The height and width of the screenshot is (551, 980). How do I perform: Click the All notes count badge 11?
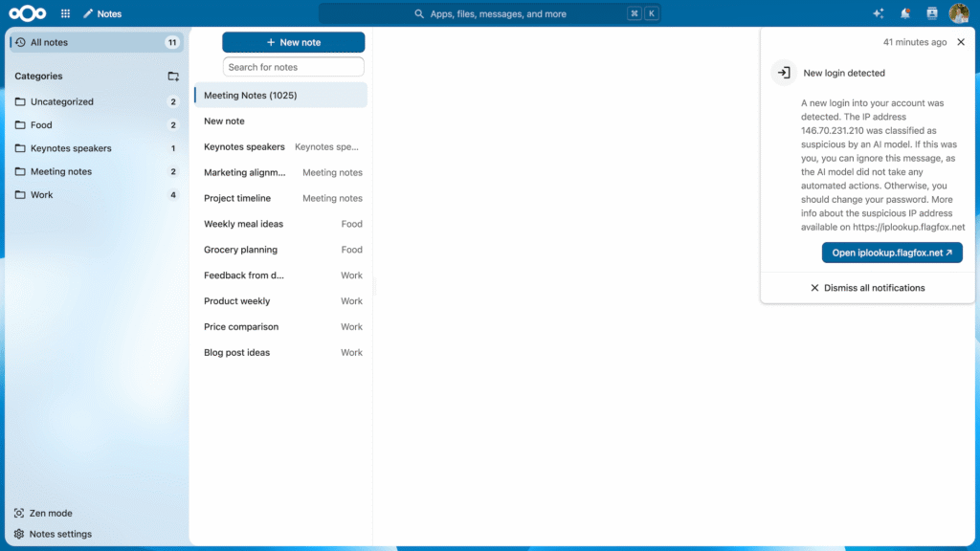coord(172,42)
